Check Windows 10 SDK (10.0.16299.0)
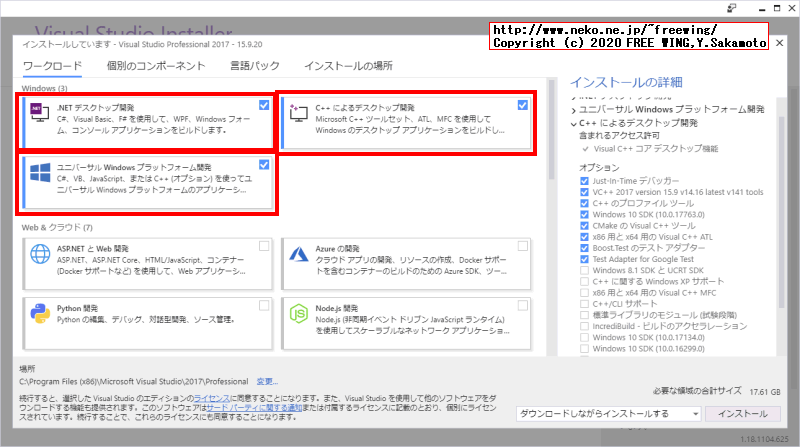This screenshot has width=800, height=447. (x=584, y=349)
